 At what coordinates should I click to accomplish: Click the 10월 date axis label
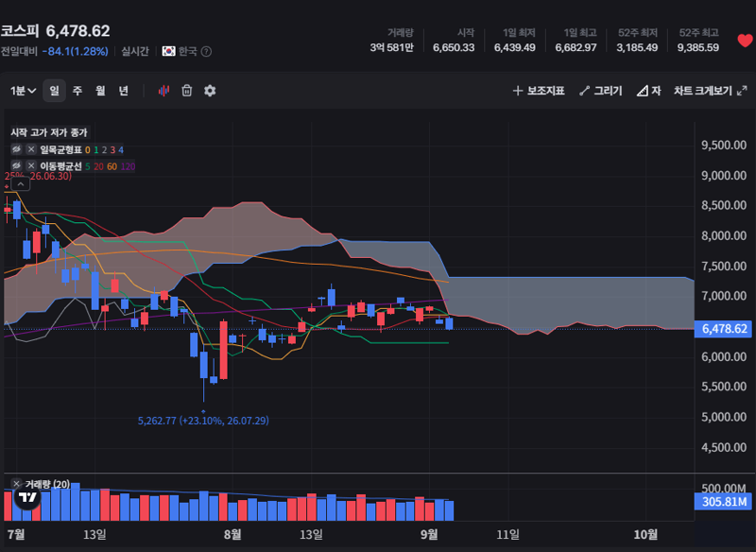[645, 534]
